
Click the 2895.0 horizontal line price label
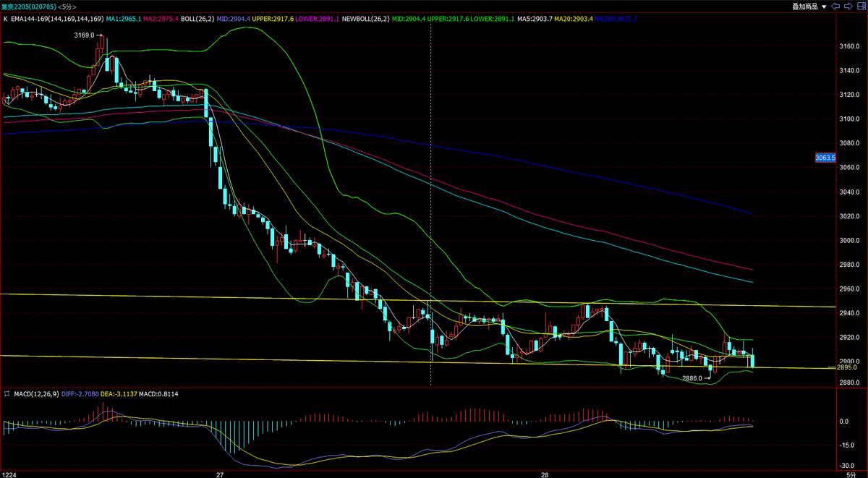click(848, 367)
